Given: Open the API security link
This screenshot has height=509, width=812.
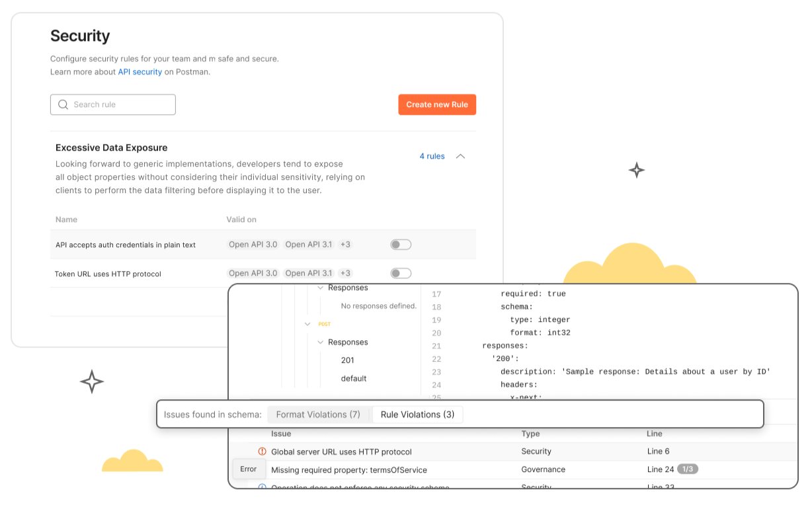Looking at the screenshot, I should coord(140,71).
